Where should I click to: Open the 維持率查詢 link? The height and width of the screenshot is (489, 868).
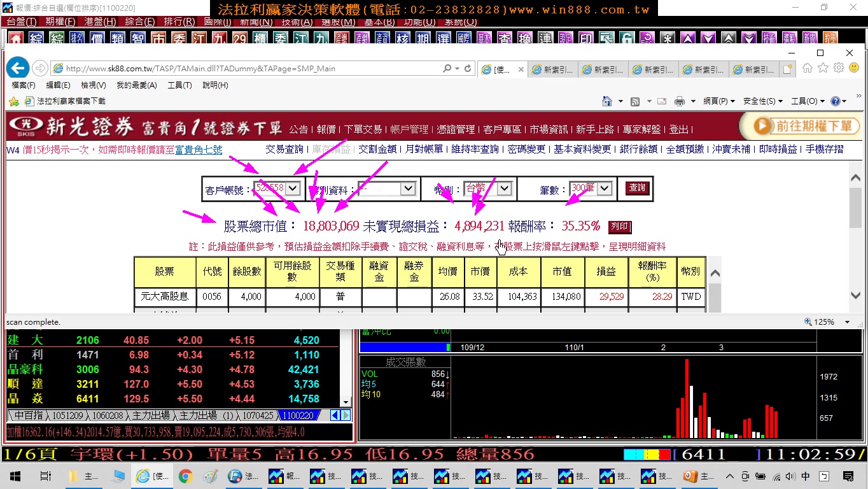[x=475, y=149]
